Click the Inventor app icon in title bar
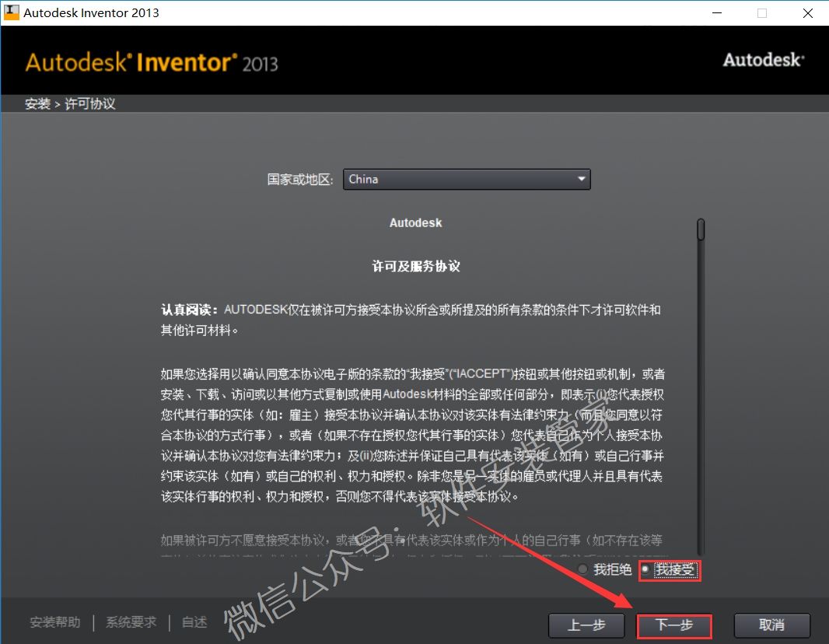This screenshot has width=829, height=644. [12, 12]
